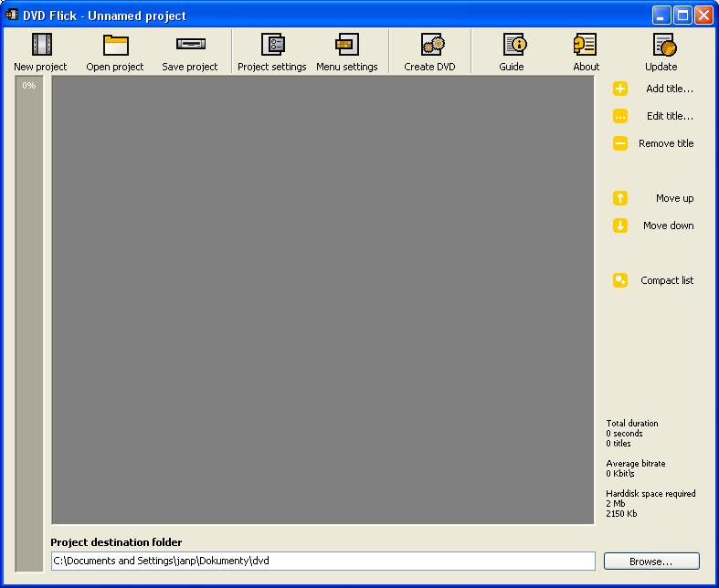Click the yellow Edit title icon

coord(620,116)
